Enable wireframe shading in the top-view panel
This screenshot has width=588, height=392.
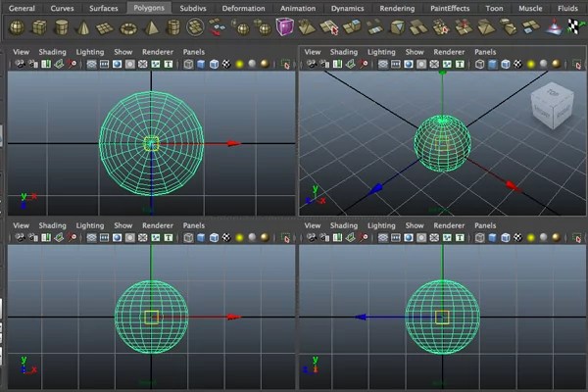[188, 65]
